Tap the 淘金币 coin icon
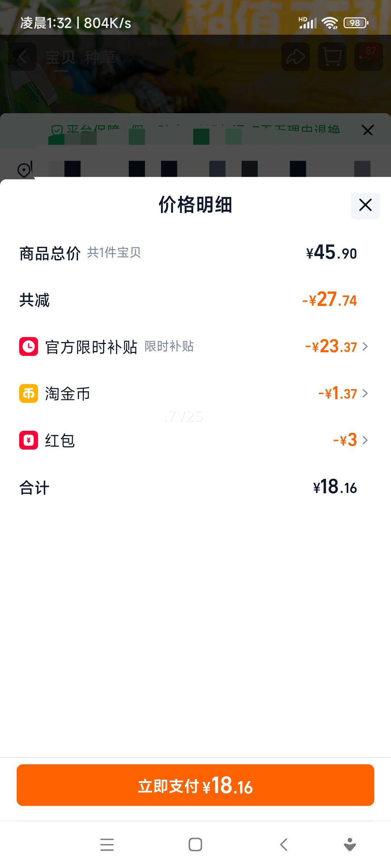The width and height of the screenshot is (391, 868). [29, 393]
